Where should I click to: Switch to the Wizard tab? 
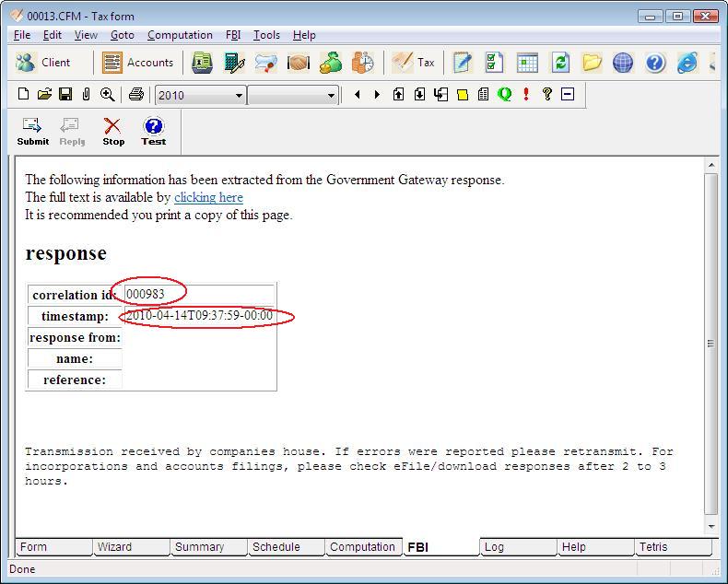coord(131,547)
